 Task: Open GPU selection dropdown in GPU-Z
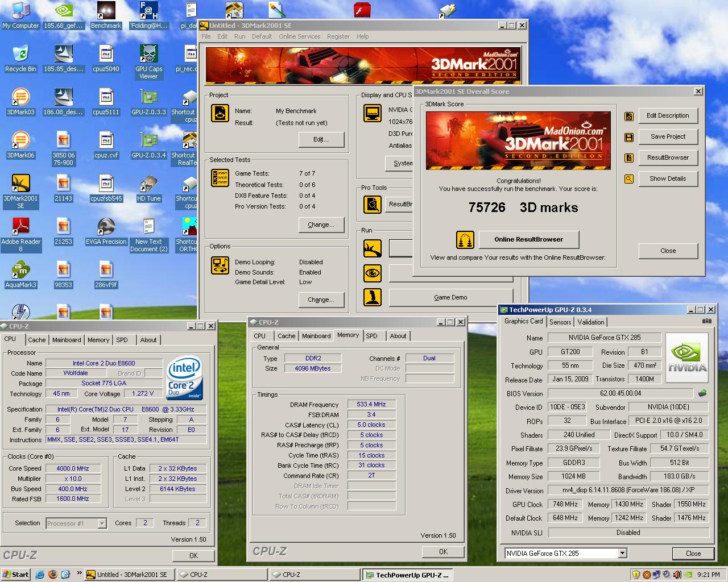pyautogui.click(x=622, y=553)
